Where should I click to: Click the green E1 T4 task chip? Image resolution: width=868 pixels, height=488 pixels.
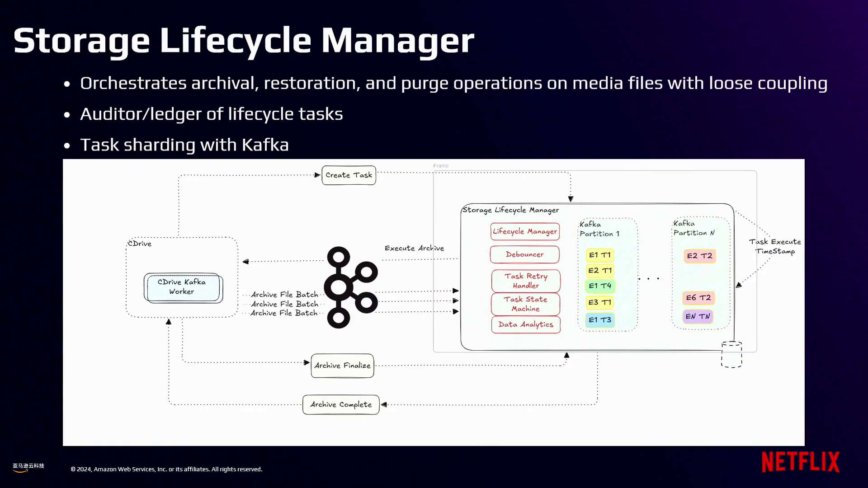point(599,286)
